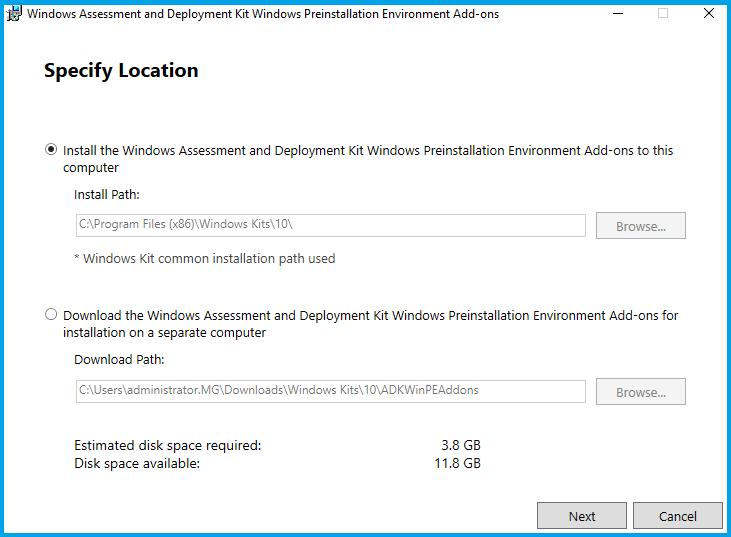Viewport: 731px width, 537px height.
Task: Click the Install Path text field
Action: click(330, 226)
